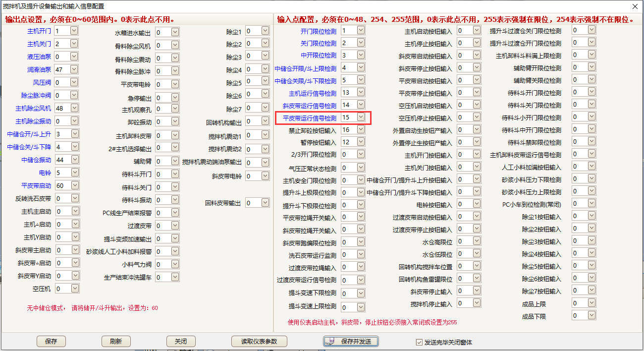
Task: Expand the 水箱进水输出 dropdown
Action: [x=175, y=32]
